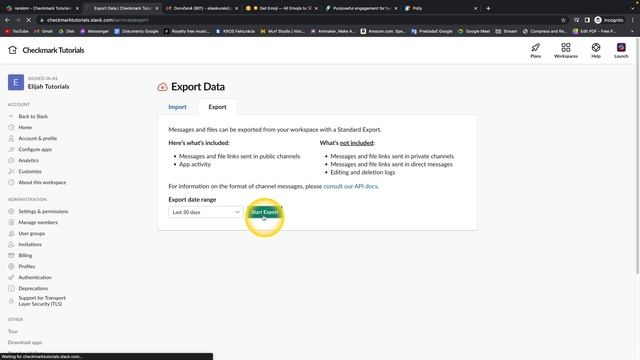Stop page loading with the X button

(29, 20)
